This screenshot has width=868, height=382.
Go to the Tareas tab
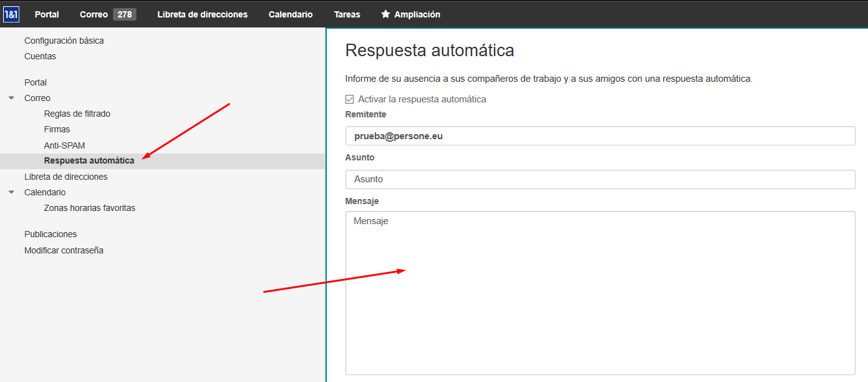point(347,14)
